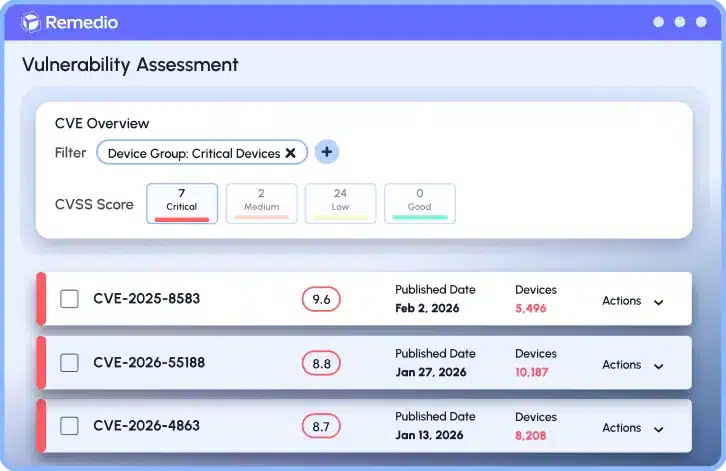The width and height of the screenshot is (726, 471).
Task: Filter by Low CVSS score card
Action: (340, 202)
